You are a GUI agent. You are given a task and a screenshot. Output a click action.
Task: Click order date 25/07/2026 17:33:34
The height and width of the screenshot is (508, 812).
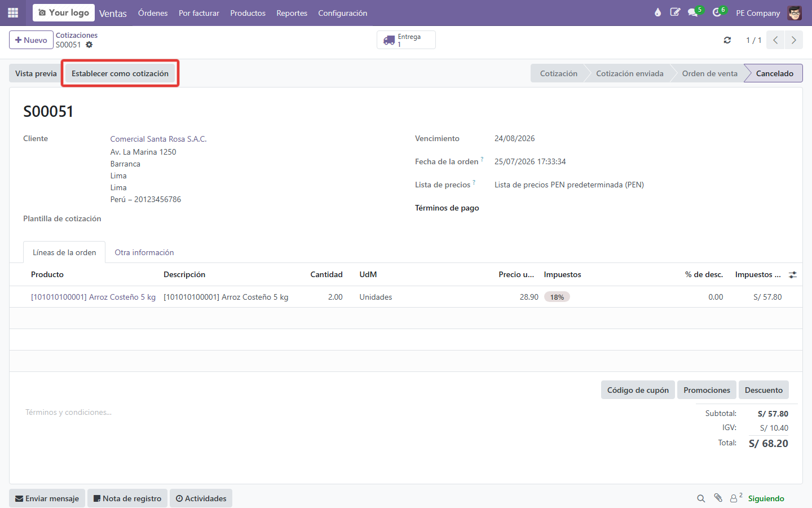(x=530, y=161)
